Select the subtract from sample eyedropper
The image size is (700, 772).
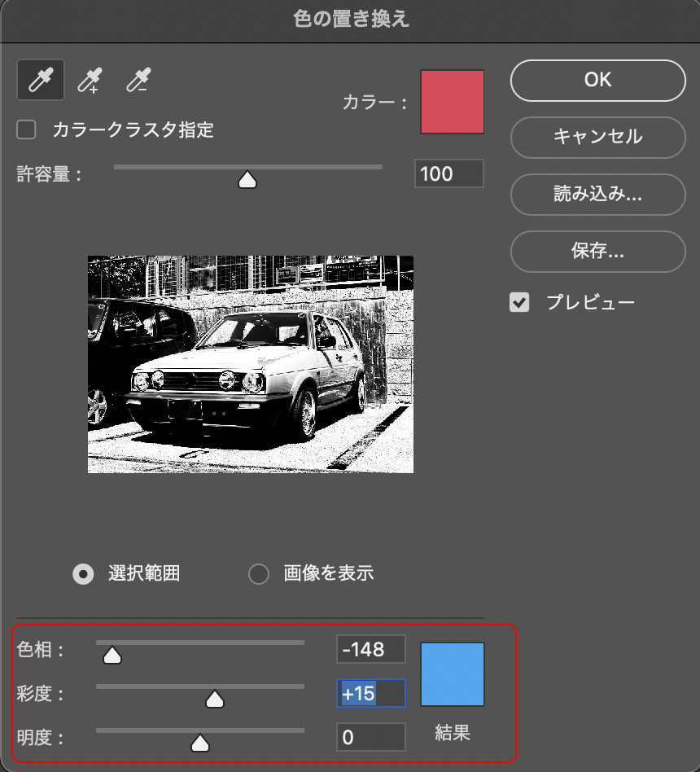click(138, 80)
